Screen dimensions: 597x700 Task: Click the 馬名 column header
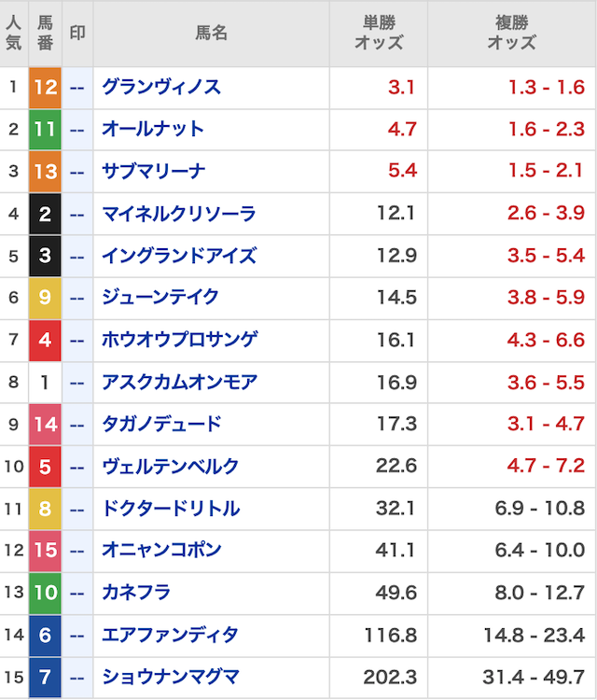point(211,33)
